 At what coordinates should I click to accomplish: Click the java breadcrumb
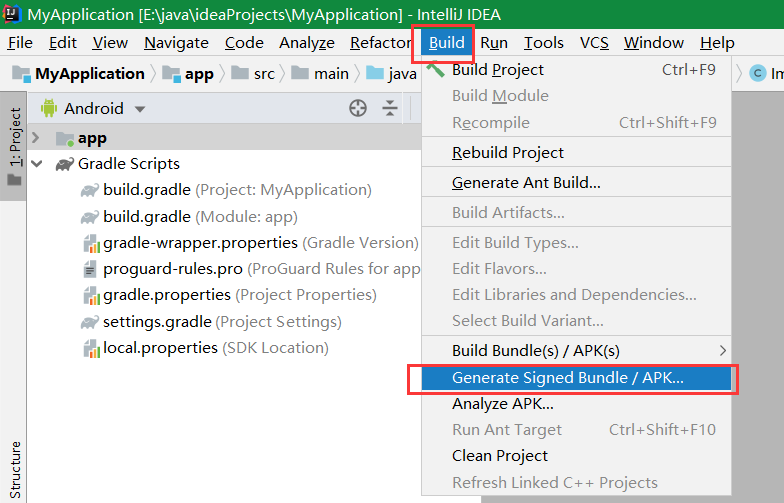click(402, 74)
